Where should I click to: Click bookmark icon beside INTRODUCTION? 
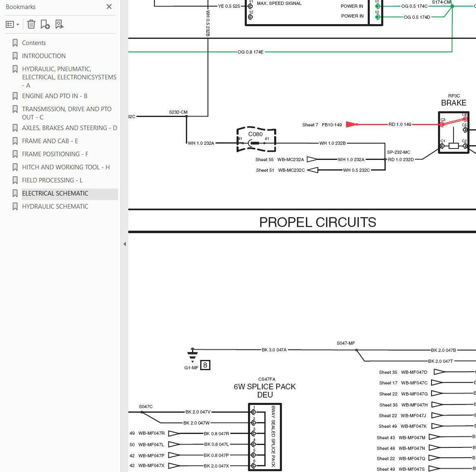15,56
